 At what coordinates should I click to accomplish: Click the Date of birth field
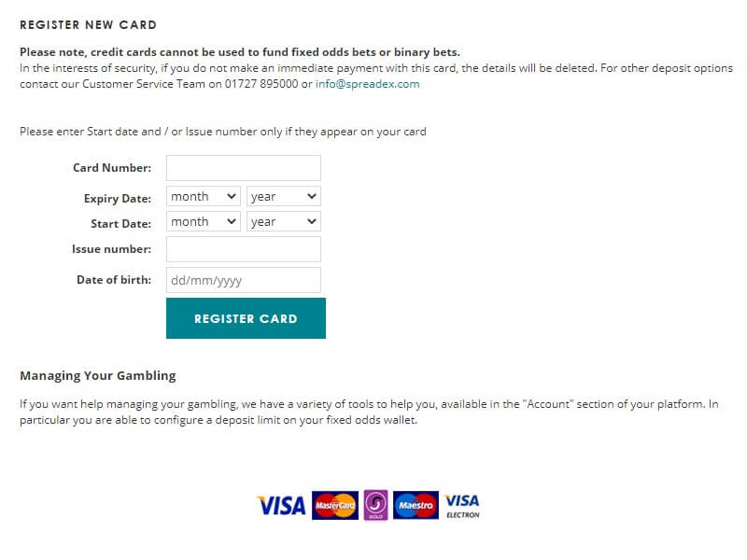(244, 280)
